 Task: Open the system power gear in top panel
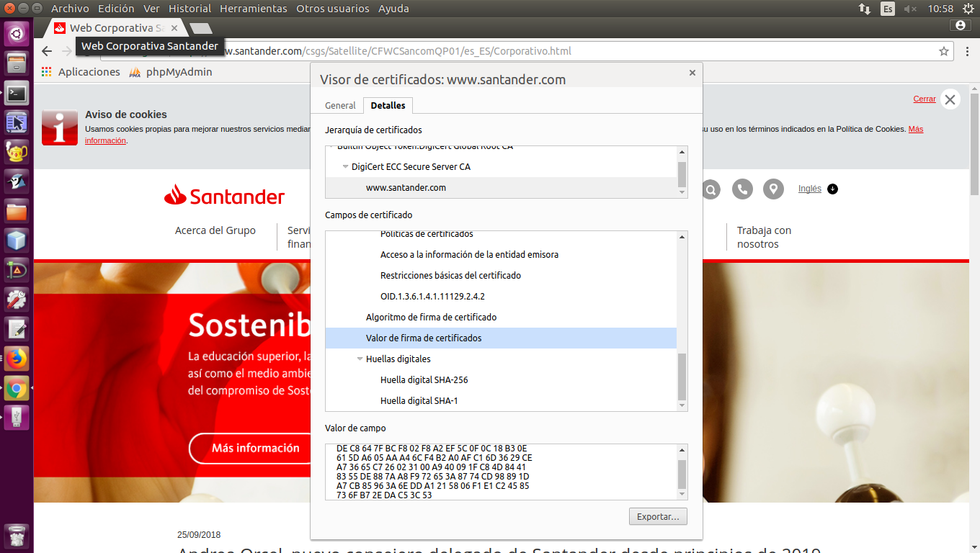pos(968,9)
